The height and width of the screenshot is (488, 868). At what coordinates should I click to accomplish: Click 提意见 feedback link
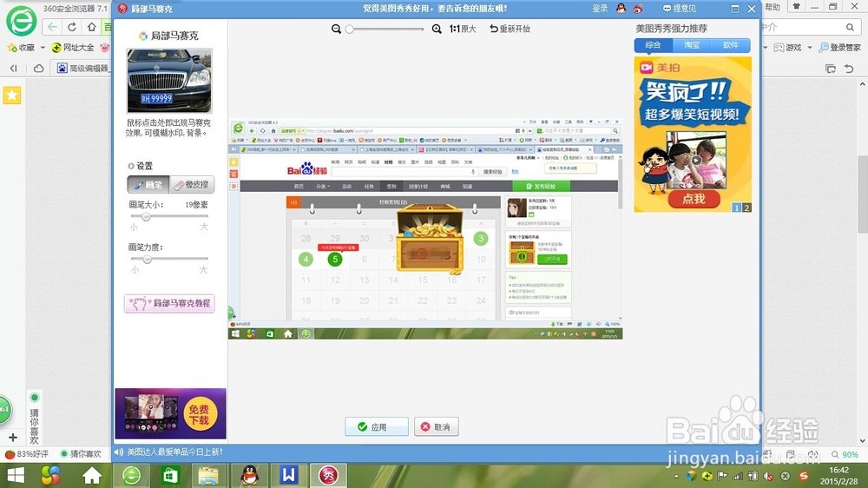point(680,9)
